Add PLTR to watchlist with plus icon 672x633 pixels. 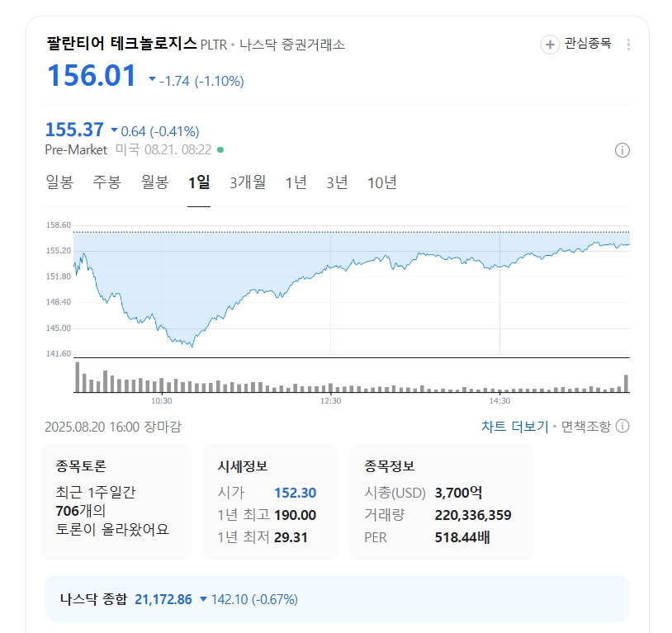pyautogui.click(x=550, y=44)
